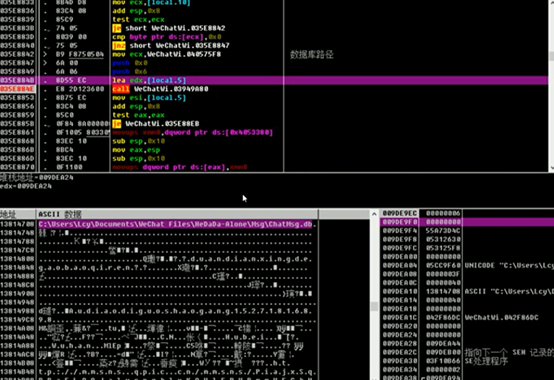Select the je short WeChatWi.035E8842 line
The width and height of the screenshot is (554, 380).
(x=169, y=28)
